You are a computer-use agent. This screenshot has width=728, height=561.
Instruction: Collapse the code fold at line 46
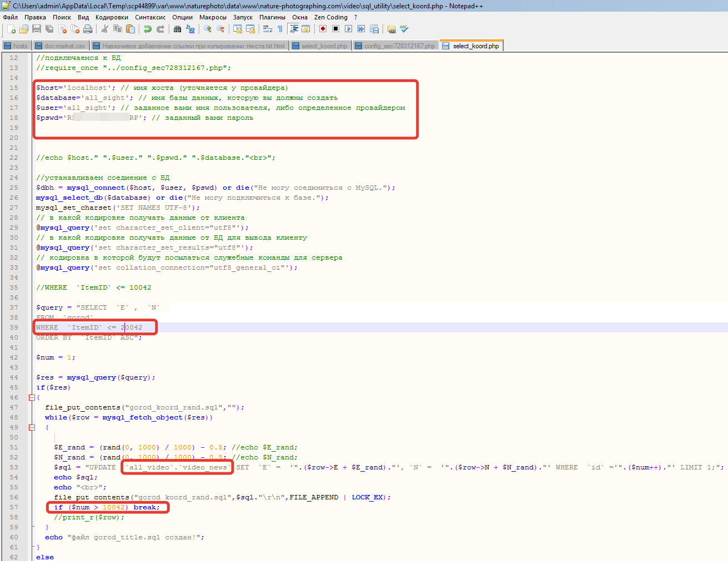32,397
